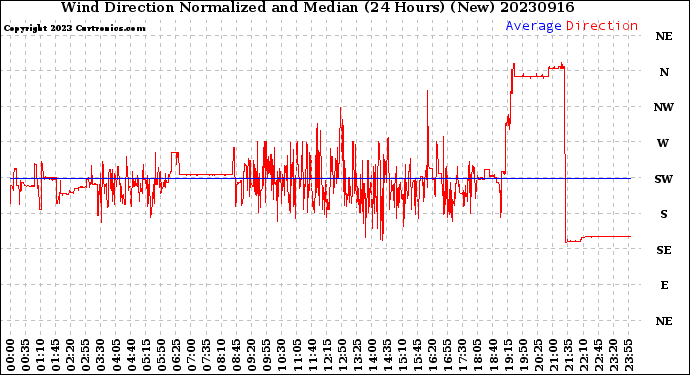The height and width of the screenshot is (375, 690).
Task: Click the S direction axis label
Action: [x=664, y=214]
